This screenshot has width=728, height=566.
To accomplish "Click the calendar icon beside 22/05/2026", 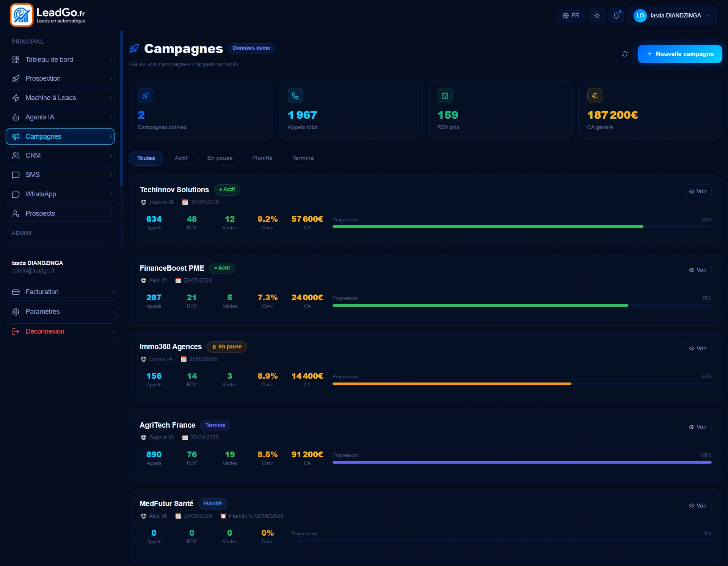I will click(x=178, y=281).
